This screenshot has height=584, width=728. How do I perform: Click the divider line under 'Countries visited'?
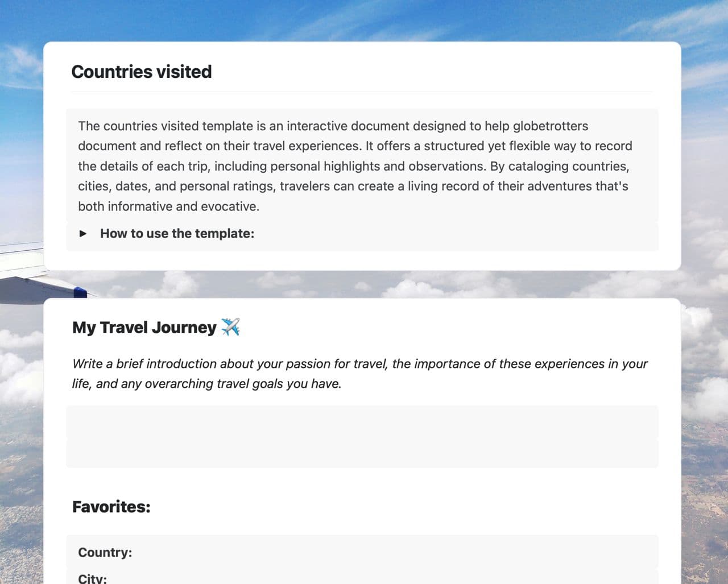pos(362,92)
